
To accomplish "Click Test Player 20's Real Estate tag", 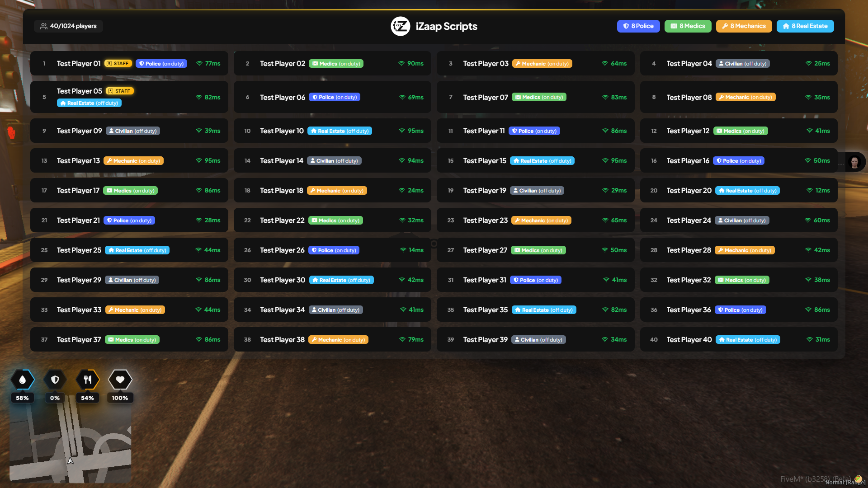I will click(x=748, y=191).
